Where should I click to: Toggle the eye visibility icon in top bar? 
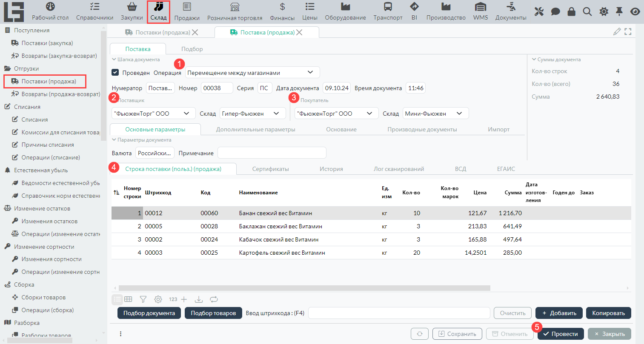pos(635,11)
